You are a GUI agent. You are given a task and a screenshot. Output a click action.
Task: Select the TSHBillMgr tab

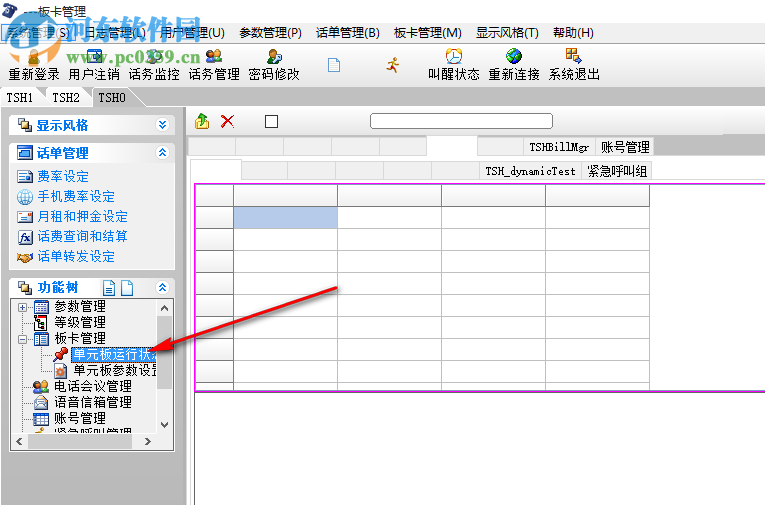coord(560,147)
